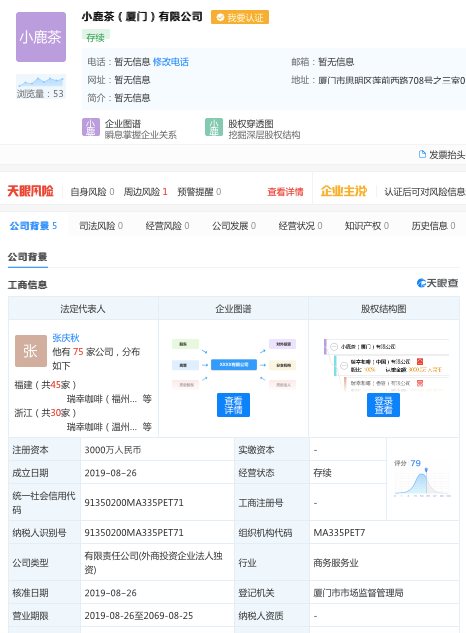Click the 股权结构图 column header

[384, 309]
